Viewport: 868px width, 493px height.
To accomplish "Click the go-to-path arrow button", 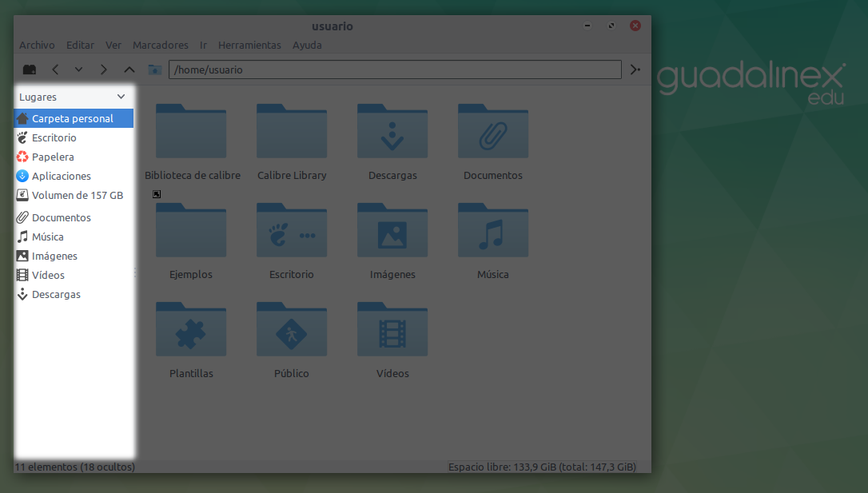I will tap(635, 70).
